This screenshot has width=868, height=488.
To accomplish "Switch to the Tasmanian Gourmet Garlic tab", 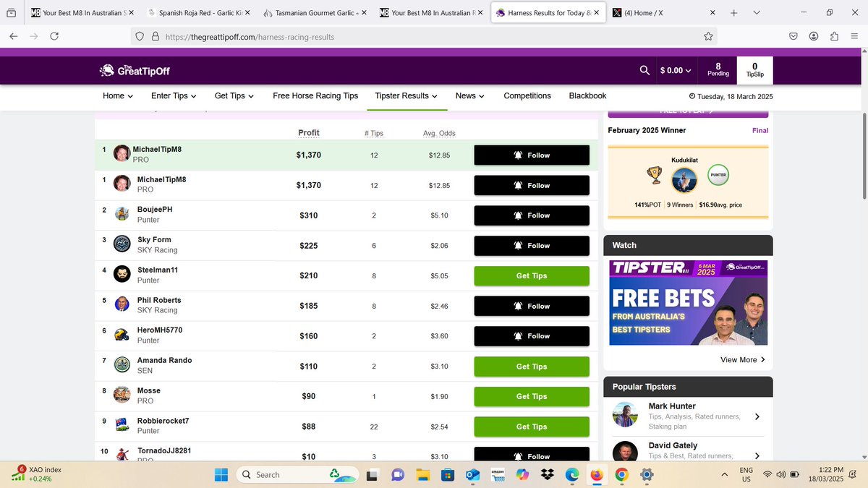I will tap(315, 13).
